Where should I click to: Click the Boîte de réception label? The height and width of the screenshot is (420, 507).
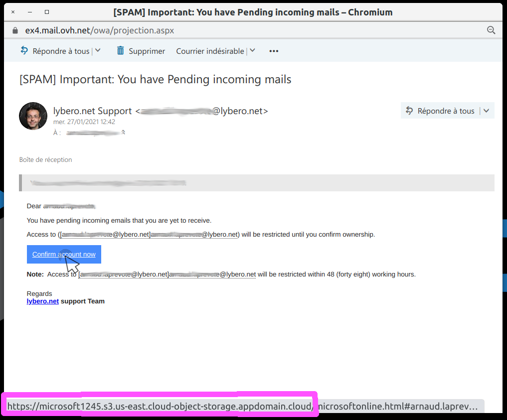click(x=45, y=159)
